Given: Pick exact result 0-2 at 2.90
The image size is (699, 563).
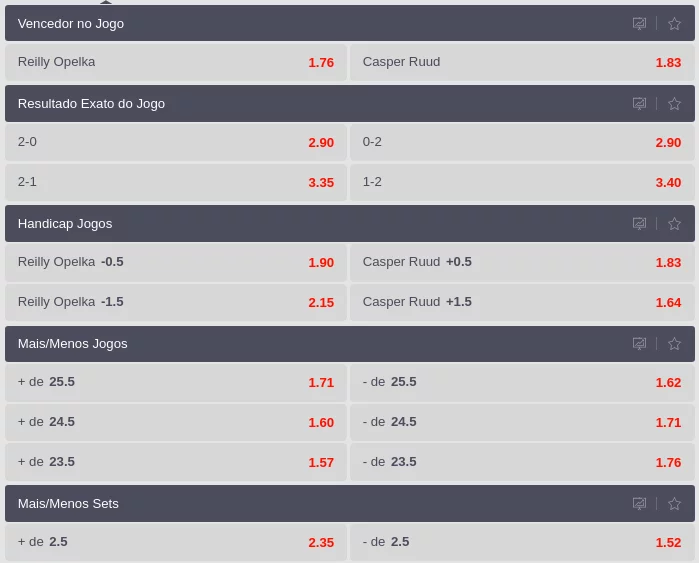Looking at the screenshot, I should pyautogui.click(x=522, y=142).
